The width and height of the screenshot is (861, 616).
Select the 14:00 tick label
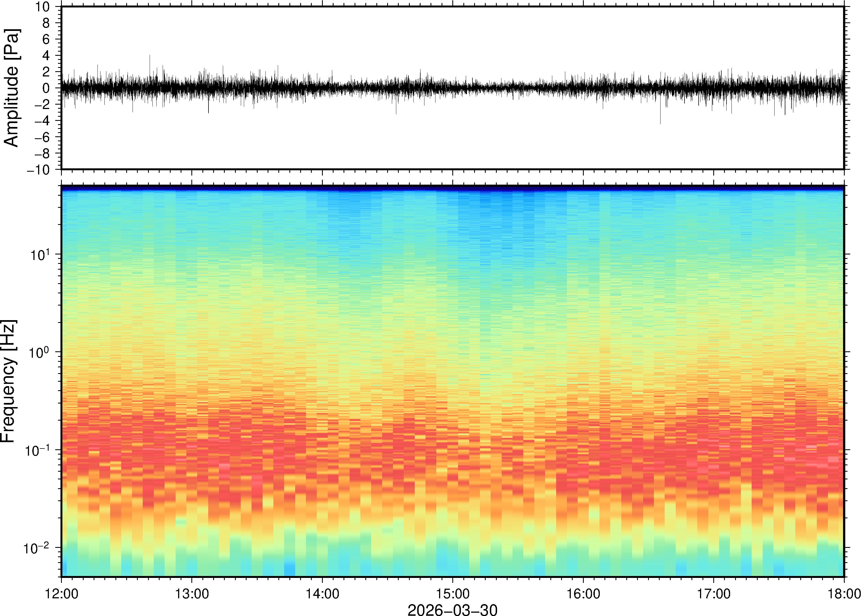[322, 594]
